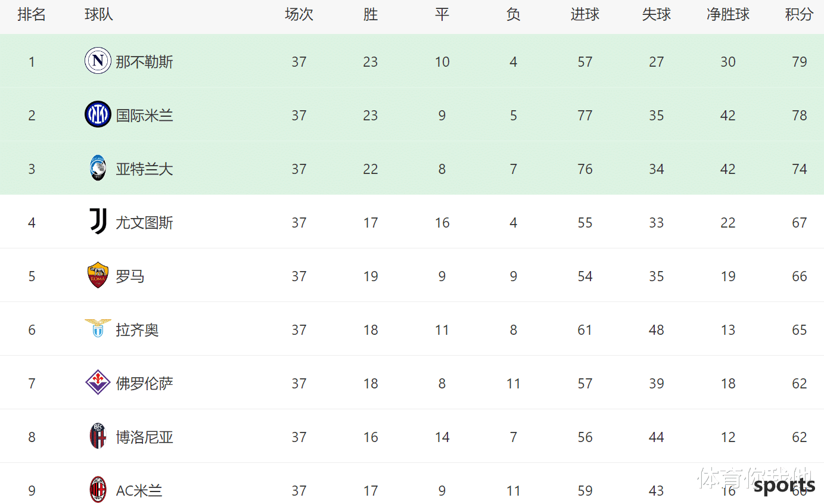Screen dimensions: 824x504
Task: Select the Fiorentina purple crest
Action: [98, 382]
